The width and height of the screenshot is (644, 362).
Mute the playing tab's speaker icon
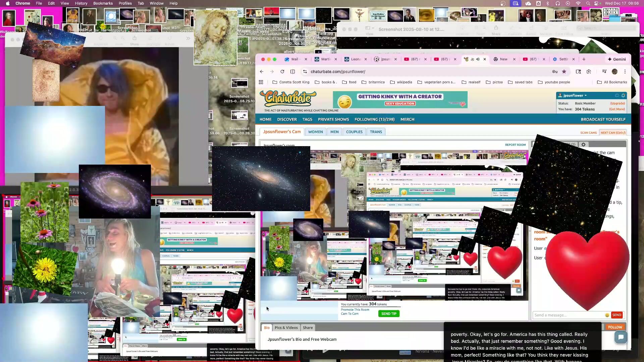point(478,59)
